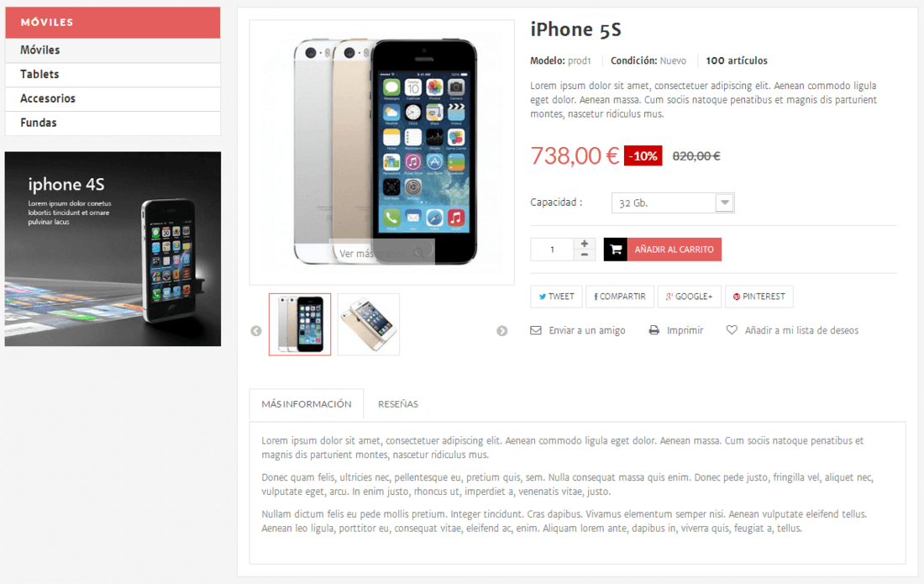Click the quantity input field
924x584 pixels.
(552, 250)
